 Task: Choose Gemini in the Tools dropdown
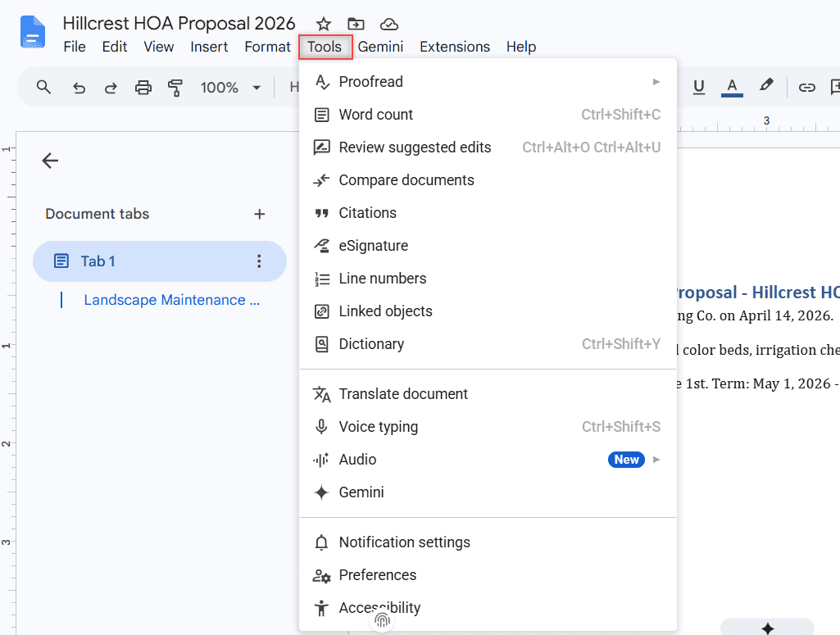[x=488, y=492]
